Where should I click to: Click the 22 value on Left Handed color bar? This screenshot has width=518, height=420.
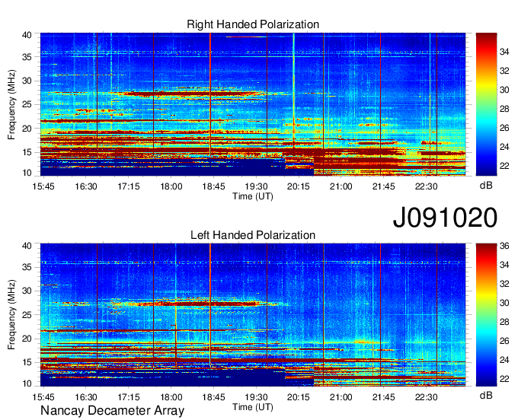coord(504,379)
